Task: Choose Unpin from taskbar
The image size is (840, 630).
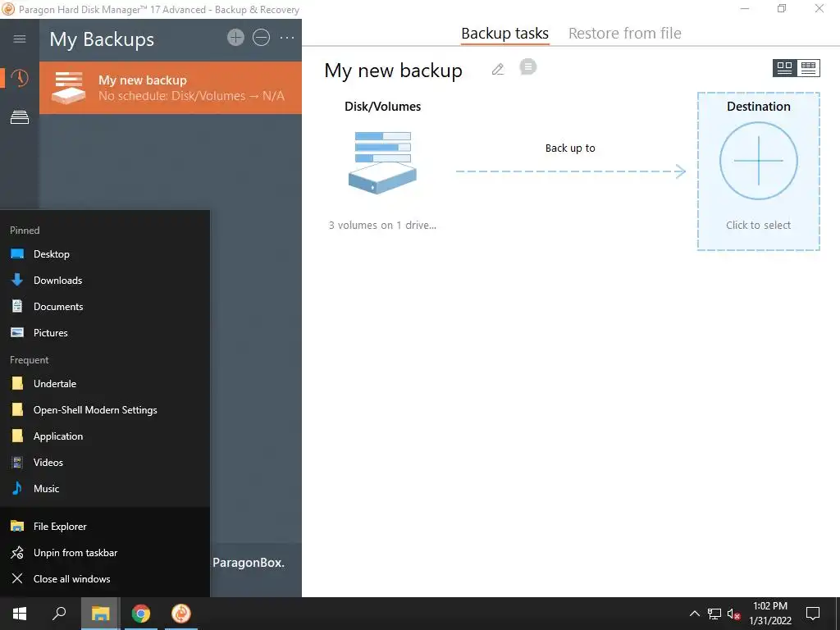Action: [x=105, y=553]
